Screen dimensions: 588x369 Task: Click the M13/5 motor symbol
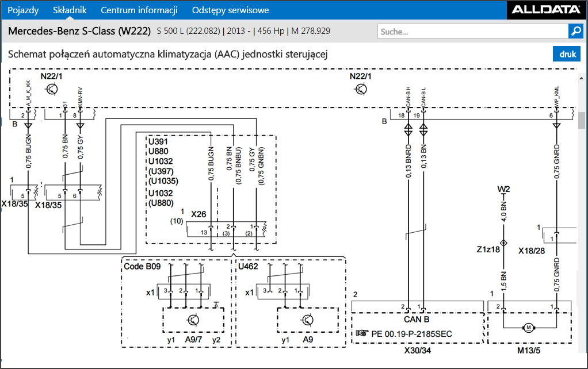[529, 328]
